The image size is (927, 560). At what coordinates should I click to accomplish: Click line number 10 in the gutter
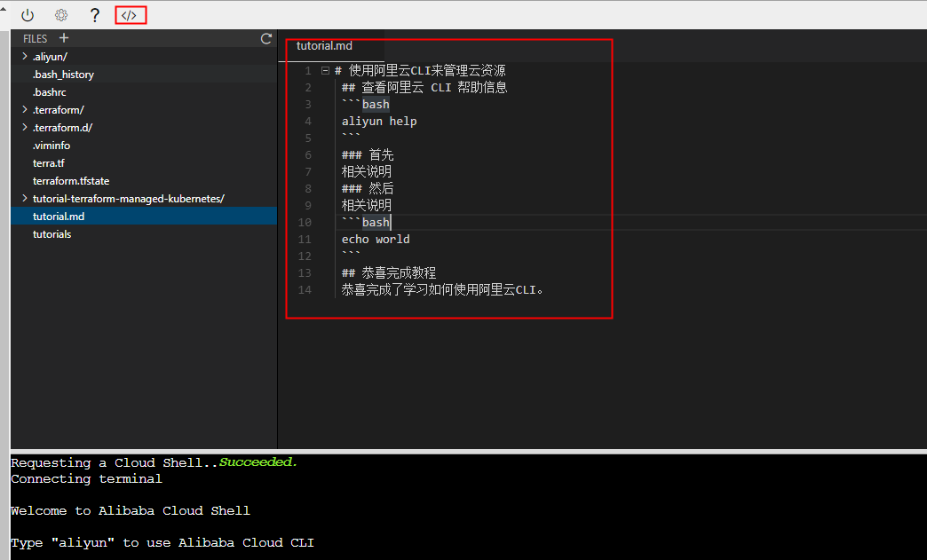(305, 223)
